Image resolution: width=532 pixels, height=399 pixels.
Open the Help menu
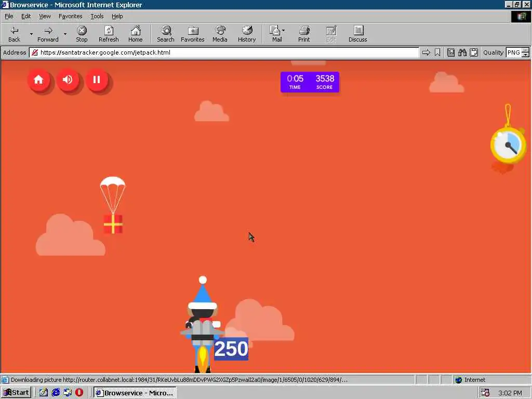click(x=117, y=16)
